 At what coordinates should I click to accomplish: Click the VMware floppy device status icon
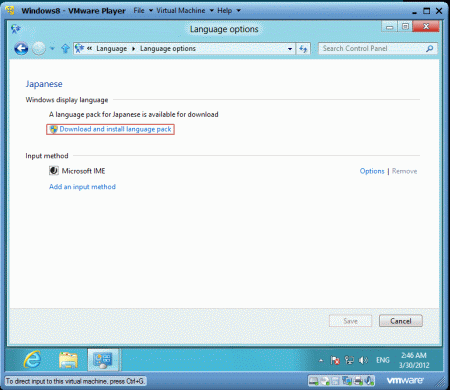[336, 381]
